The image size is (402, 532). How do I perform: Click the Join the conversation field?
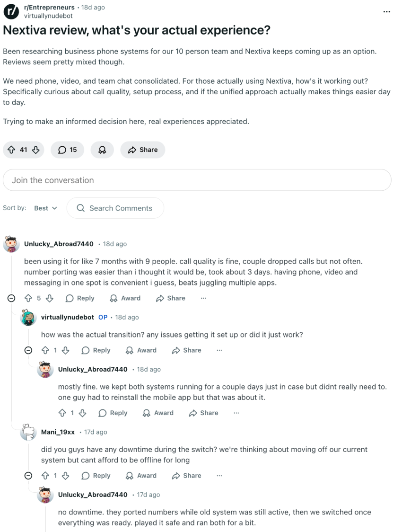click(x=197, y=180)
